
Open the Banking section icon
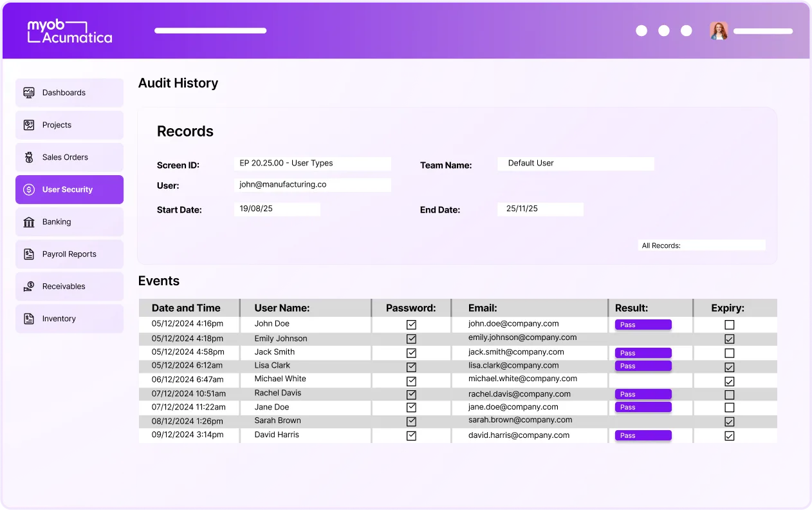point(28,222)
